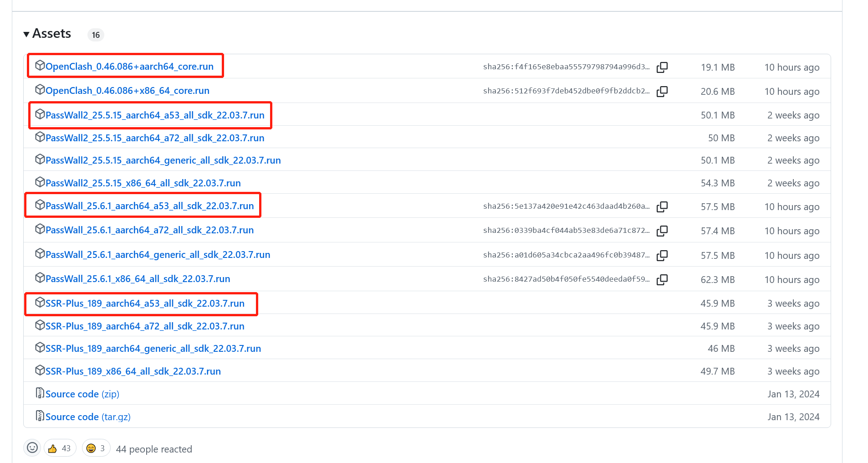Download PassWall2_25.5.15_x86_64 run file
This screenshot has height=463, width=868.
[x=143, y=183]
